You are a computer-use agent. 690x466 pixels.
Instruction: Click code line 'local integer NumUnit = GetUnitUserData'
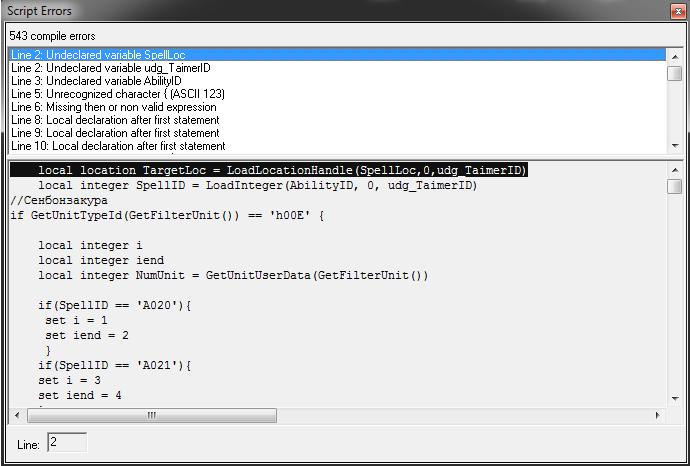pyautogui.click(x=233, y=275)
